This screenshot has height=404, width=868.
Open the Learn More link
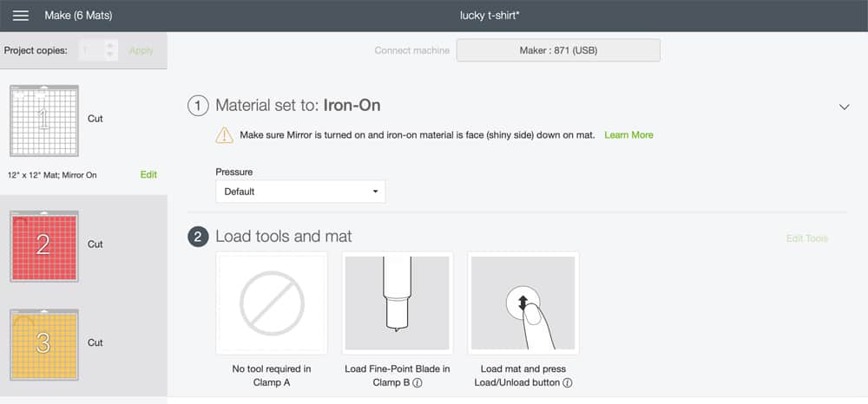coord(628,135)
